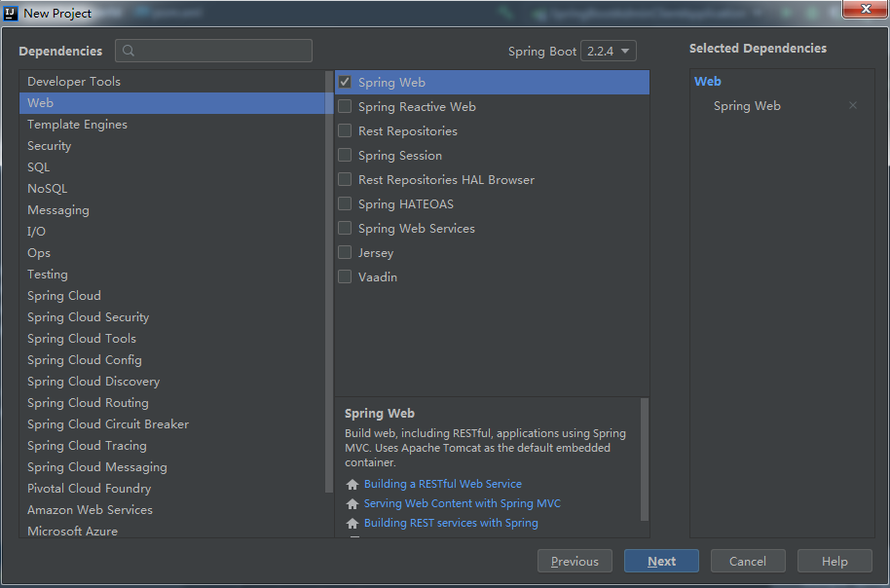The width and height of the screenshot is (890, 588).
Task: Open Spring Cloud Config category
Action: click(172, 360)
